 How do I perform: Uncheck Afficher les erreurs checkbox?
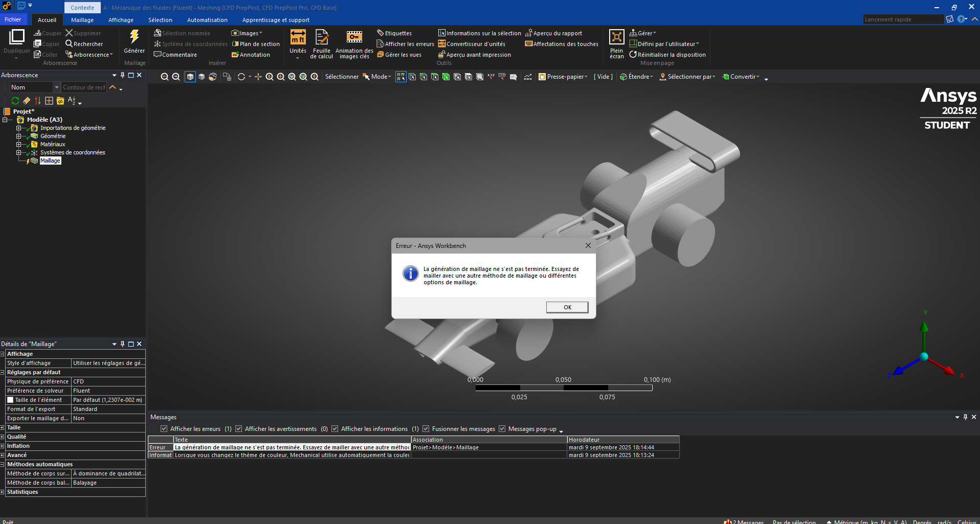[x=164, y=429]
